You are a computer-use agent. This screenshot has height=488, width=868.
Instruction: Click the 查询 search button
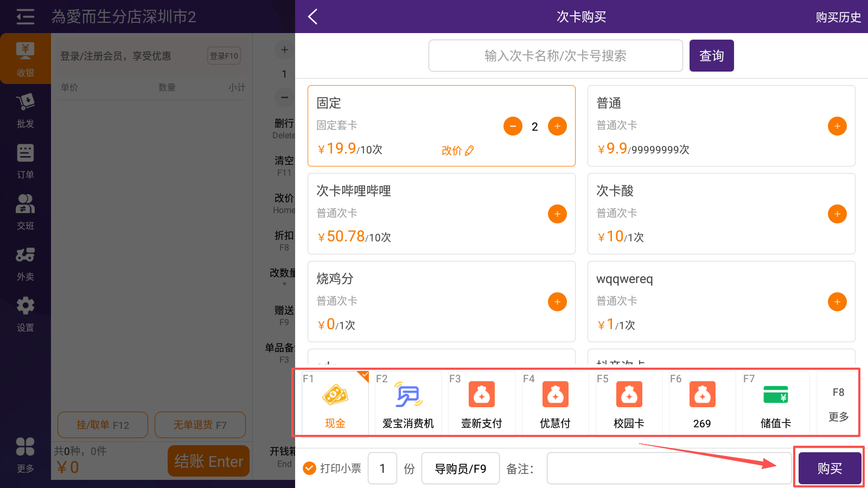tap(711, 56)
